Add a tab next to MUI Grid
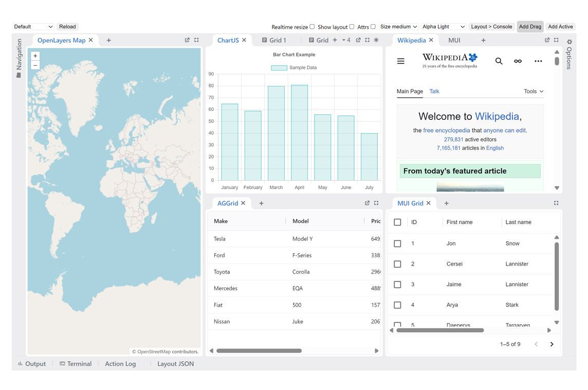 (446, 203)
